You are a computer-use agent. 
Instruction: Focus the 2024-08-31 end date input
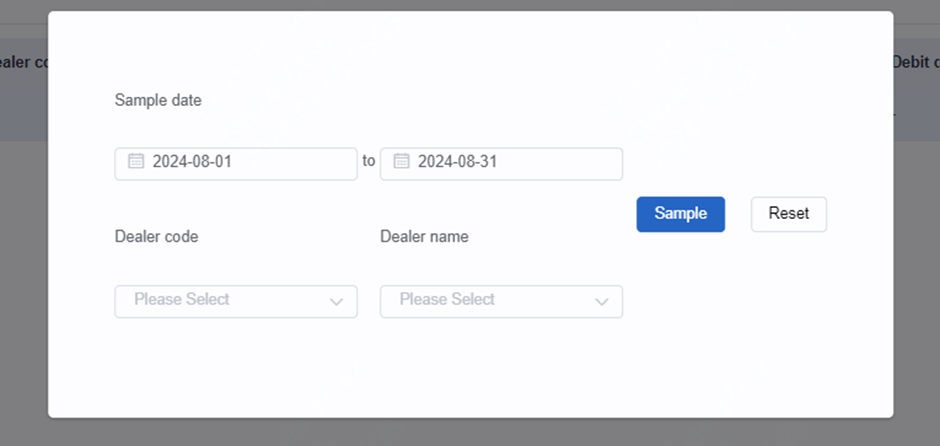click(501, 164)
